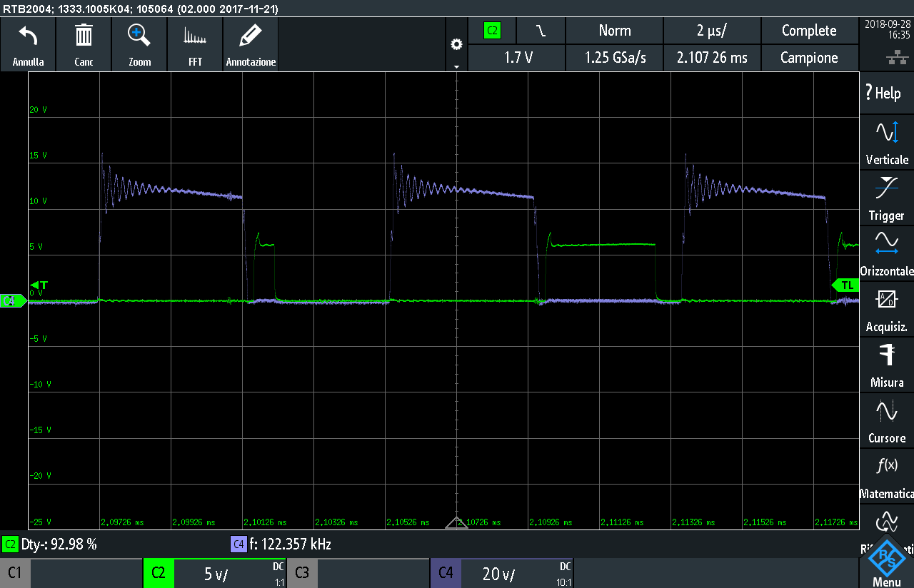Toggle channel C4 label
The image size is (914, 588).
(446, 573)
